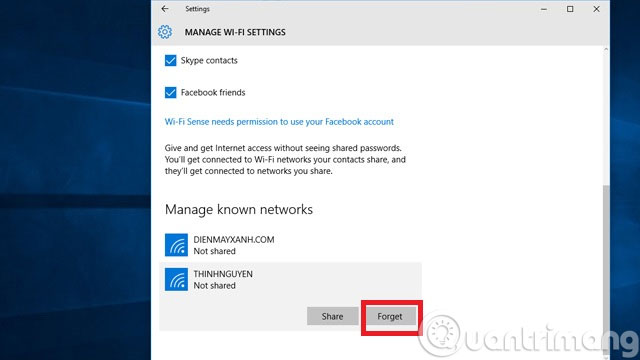Uncheck the Facebook friends checkbox
Screen dimensions: 640x360
point(171,93)
